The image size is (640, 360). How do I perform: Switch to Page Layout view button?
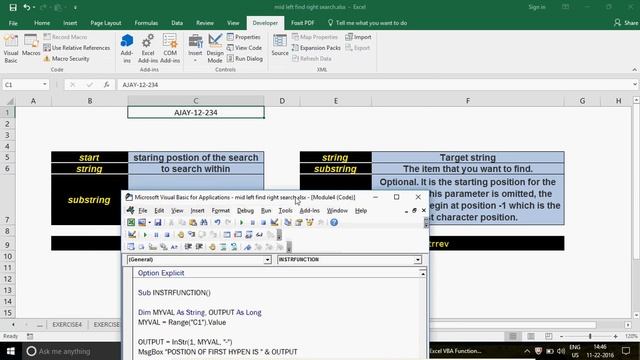[531, 336]
